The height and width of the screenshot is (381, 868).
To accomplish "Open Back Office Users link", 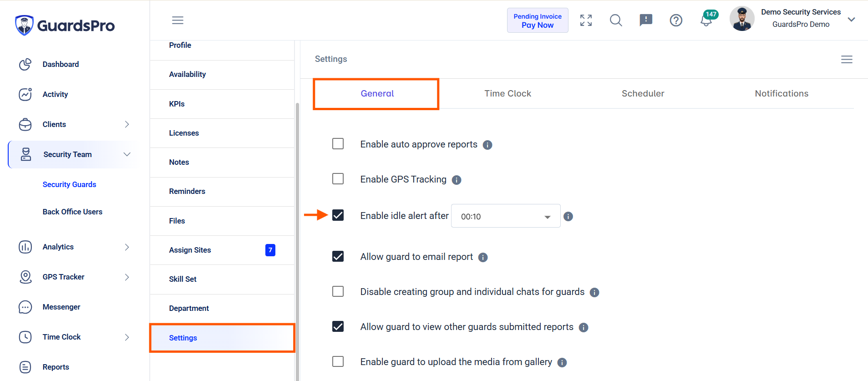I will [x=72, y=212].
